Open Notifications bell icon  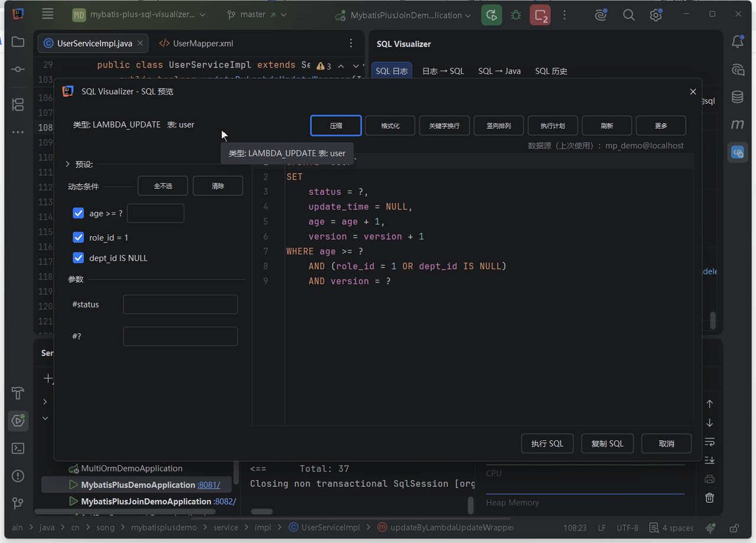pyautogui.click(x=738, y=42)
